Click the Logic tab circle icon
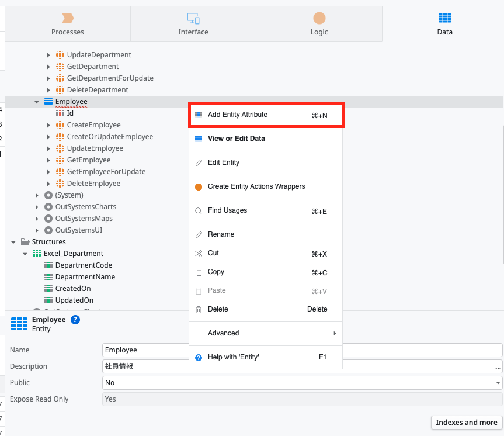The image size is (504, 436). (319, 18)
